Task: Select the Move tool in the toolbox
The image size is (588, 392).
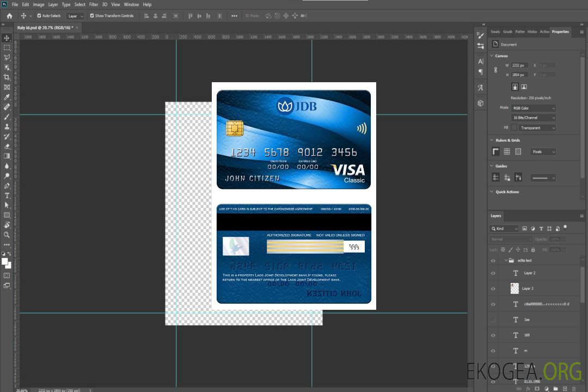Action: pos(7,38)
